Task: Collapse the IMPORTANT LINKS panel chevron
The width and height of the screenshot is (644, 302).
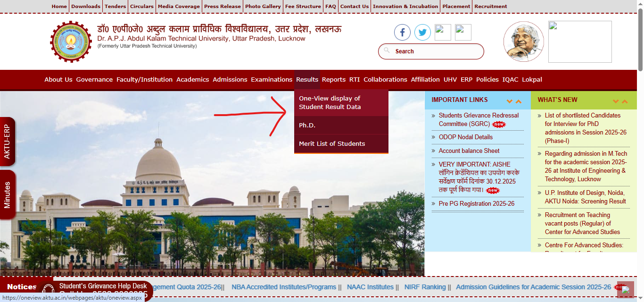Action: pos(510,101)
